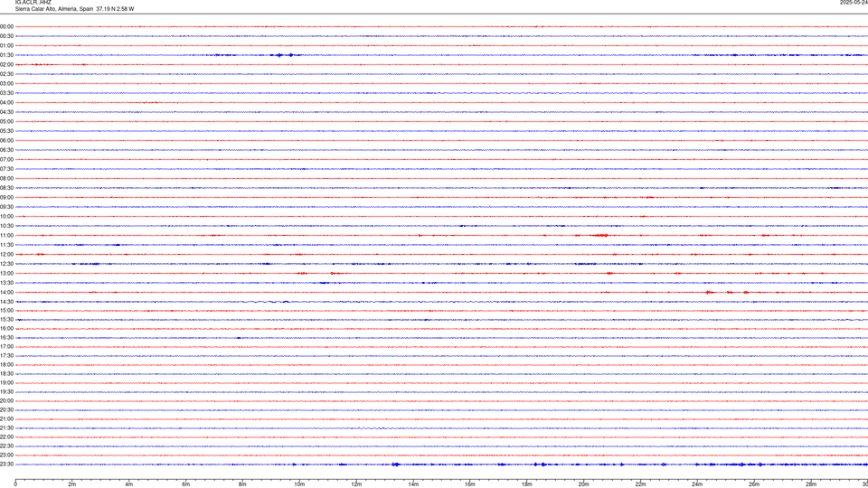Pick the 22:00 time label
Viewport: 868px width, 488px height.
pos(6,437)
